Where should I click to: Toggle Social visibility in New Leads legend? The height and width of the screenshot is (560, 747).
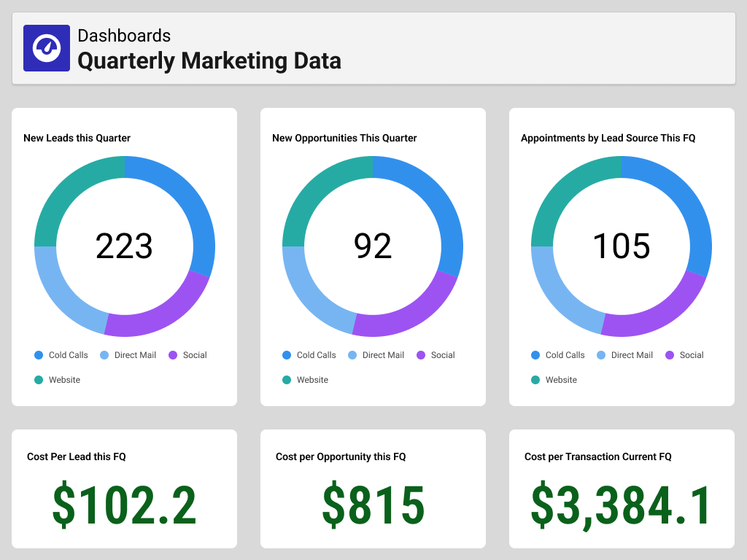(171, 355)
